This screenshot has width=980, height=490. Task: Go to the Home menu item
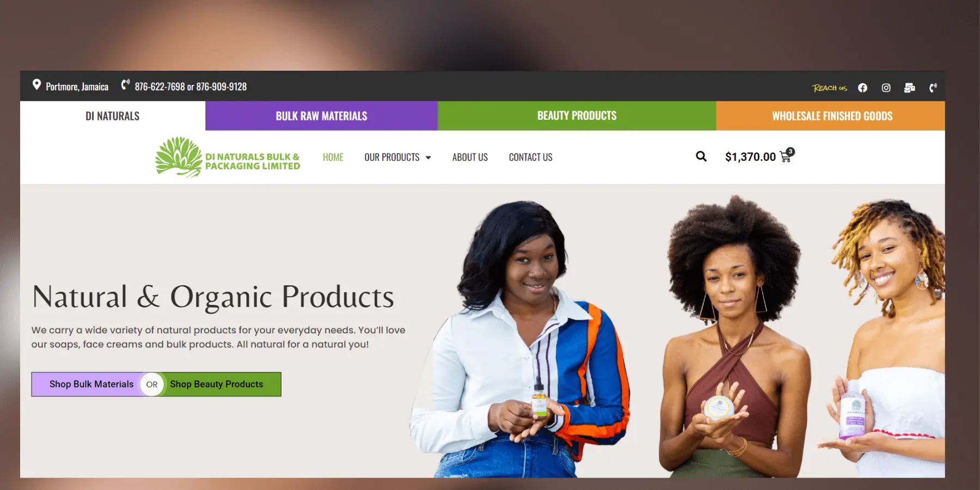click(333, 157)
